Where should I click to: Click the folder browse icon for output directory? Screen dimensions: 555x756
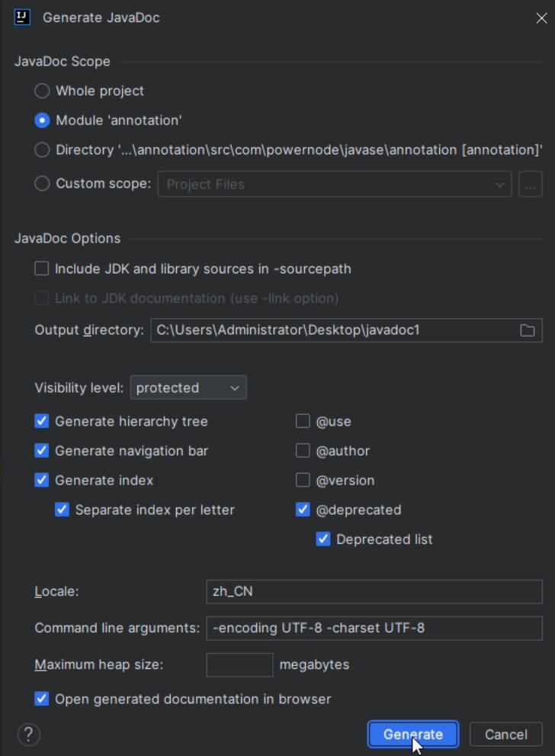click(527, 330)
